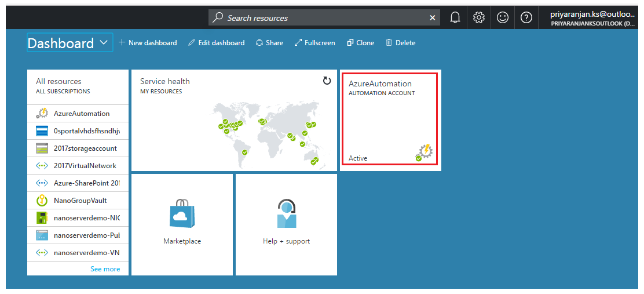
Task: Open the notifications bell icon
Action: click(455, 17)
